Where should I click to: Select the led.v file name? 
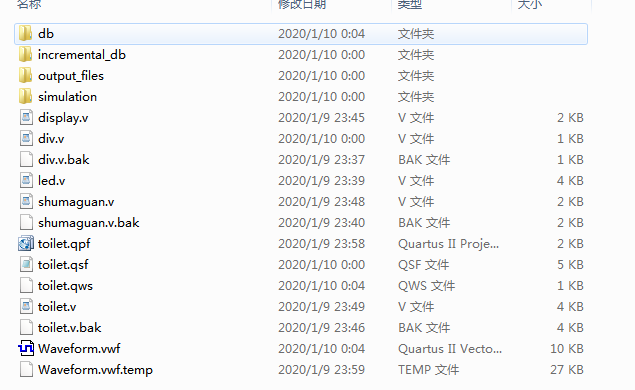(51, 181)
